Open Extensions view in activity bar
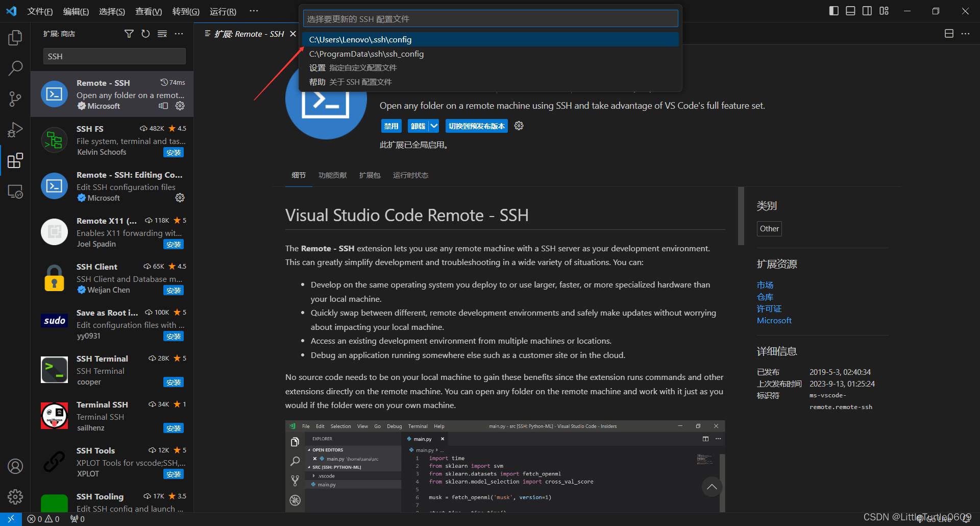The height and width of the screenshot is (526, 980). 15,160
